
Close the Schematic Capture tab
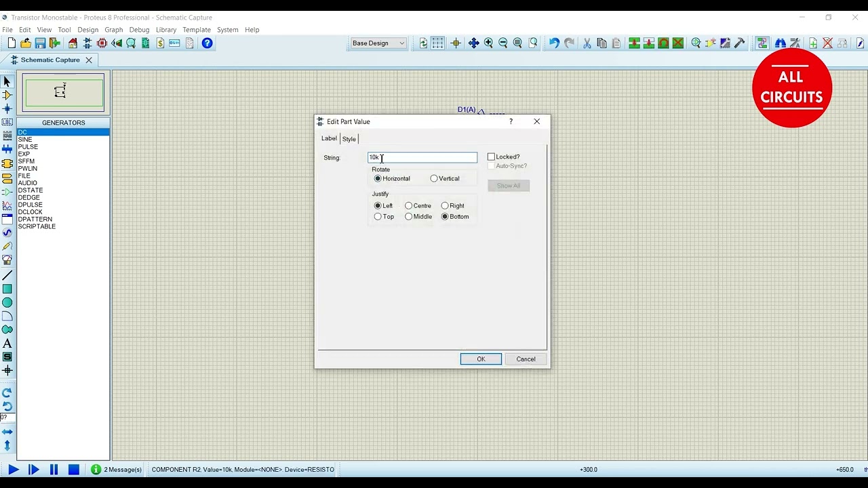click(x=88, y=60)
